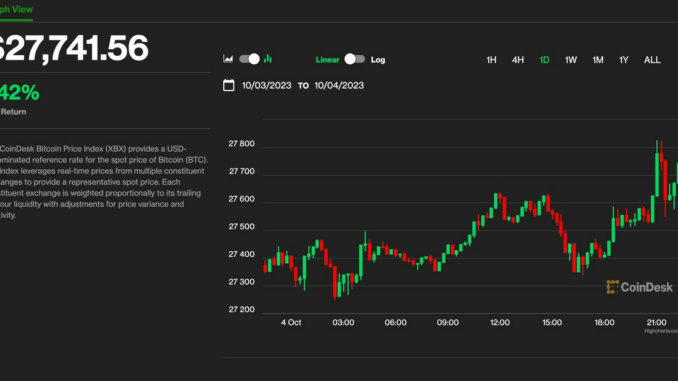The image size is (678, 381).
Task: Select the green percent return value
Action: (x=19, y=93)
